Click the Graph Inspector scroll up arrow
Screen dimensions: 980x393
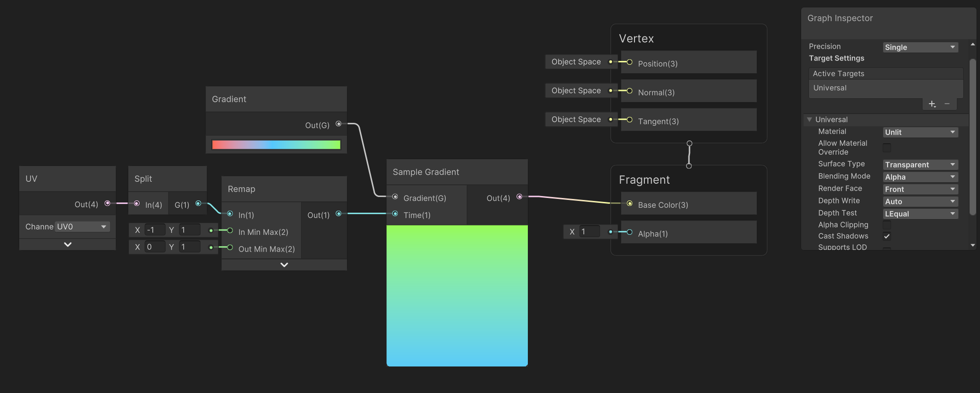[x=973, y=45]
